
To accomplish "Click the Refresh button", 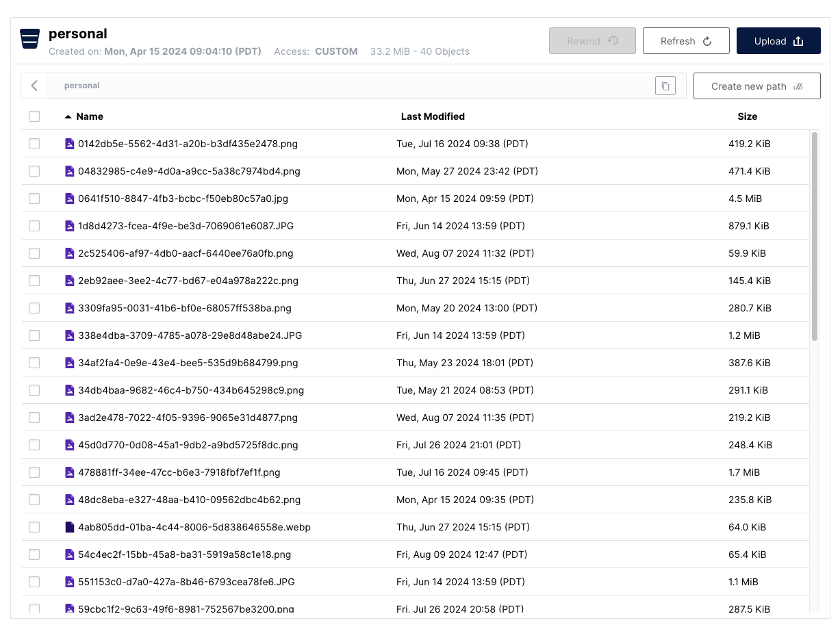I will pyautogui.click(x=685, y=41).
